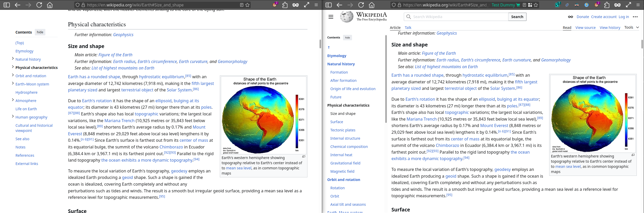
Task: Click the blue circular extension icon
Action: point(587,5)
